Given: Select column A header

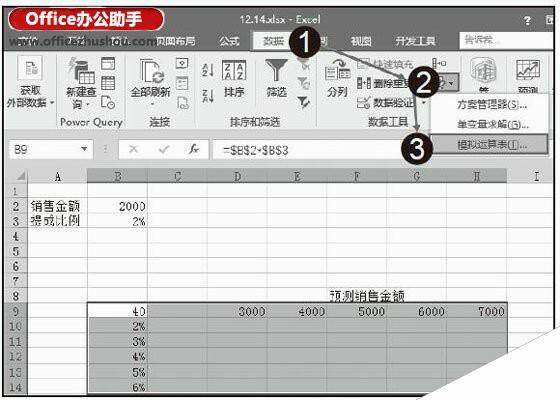Looking at the screenshot, I should tap(58, 176).
